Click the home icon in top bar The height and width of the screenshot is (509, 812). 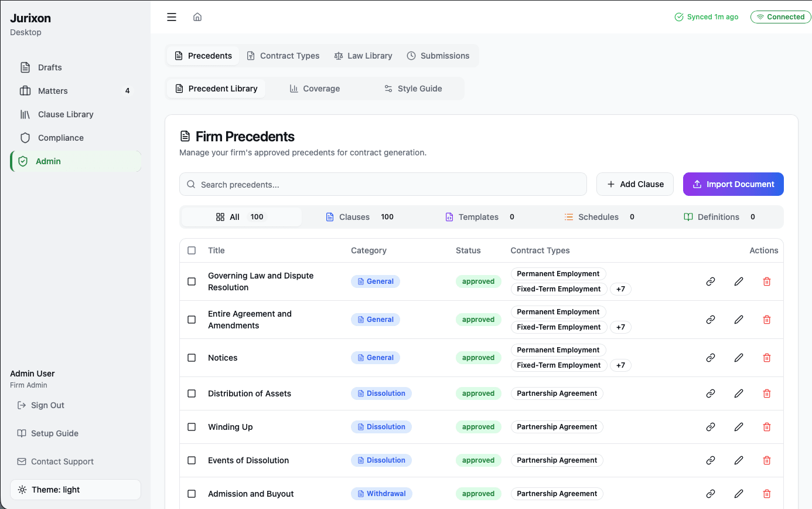point(197,17)
